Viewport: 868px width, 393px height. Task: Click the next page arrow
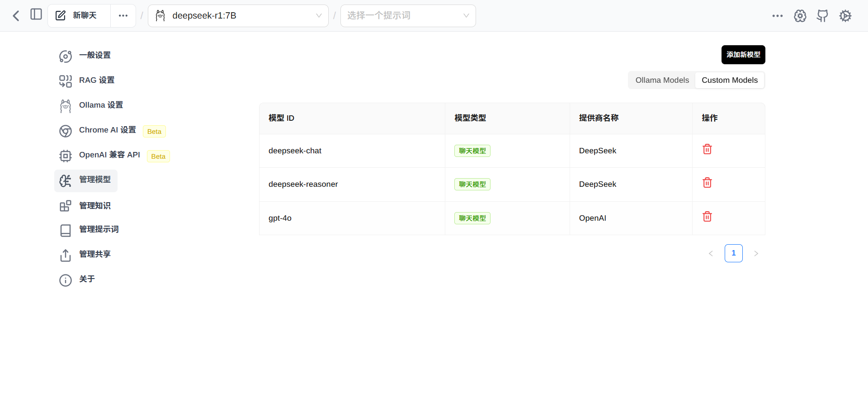[x=756, y=253]
